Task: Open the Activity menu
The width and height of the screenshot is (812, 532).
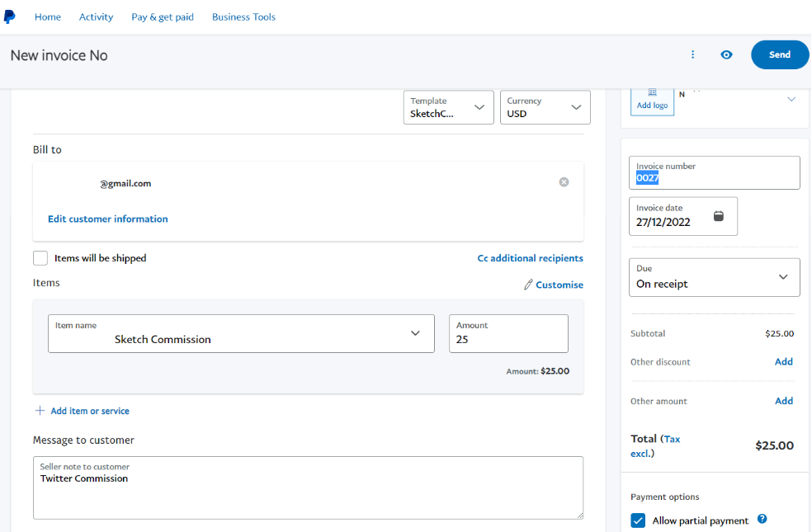Action: tap(97, 17)
